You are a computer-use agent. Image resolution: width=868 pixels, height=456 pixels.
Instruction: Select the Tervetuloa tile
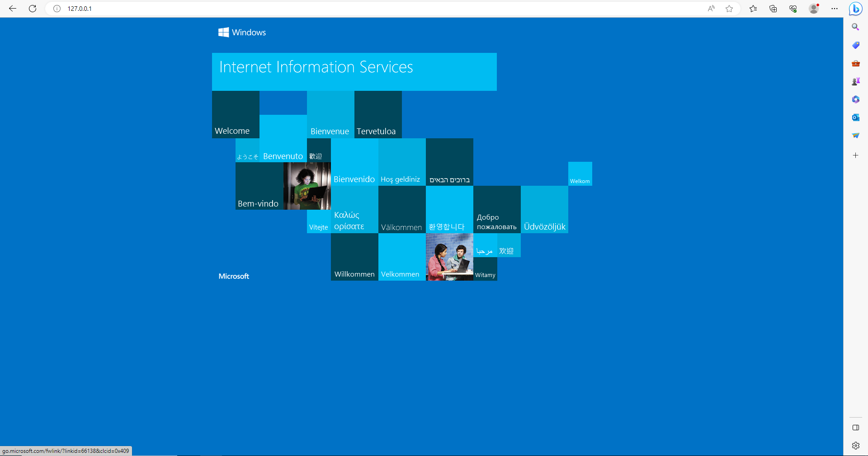(378, 114)
